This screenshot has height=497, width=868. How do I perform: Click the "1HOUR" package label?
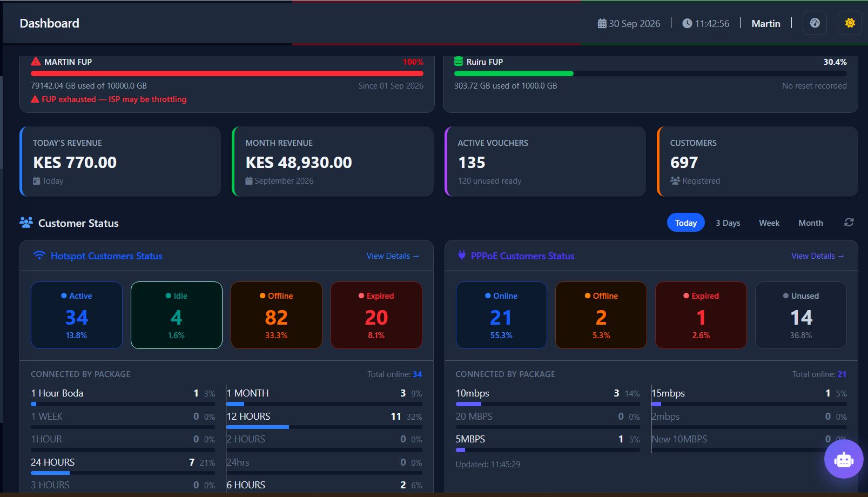46,439
